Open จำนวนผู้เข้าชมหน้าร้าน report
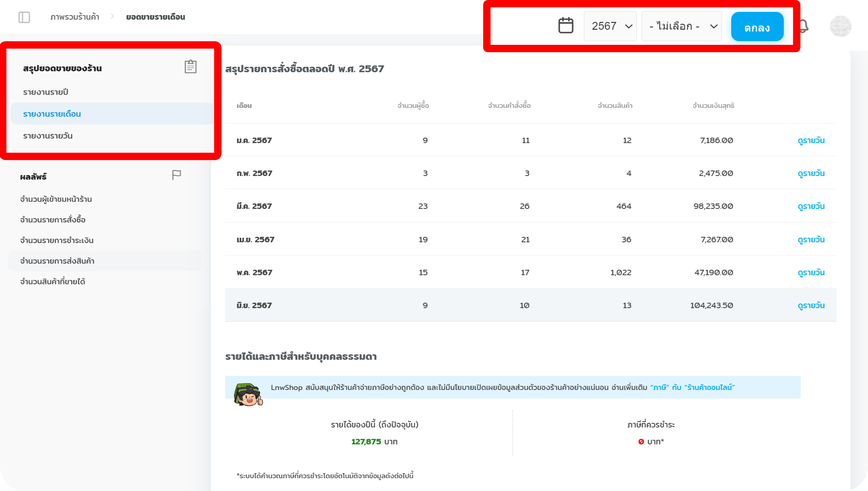The width and height of the screenshot is (868, 491). pos(56,199)
